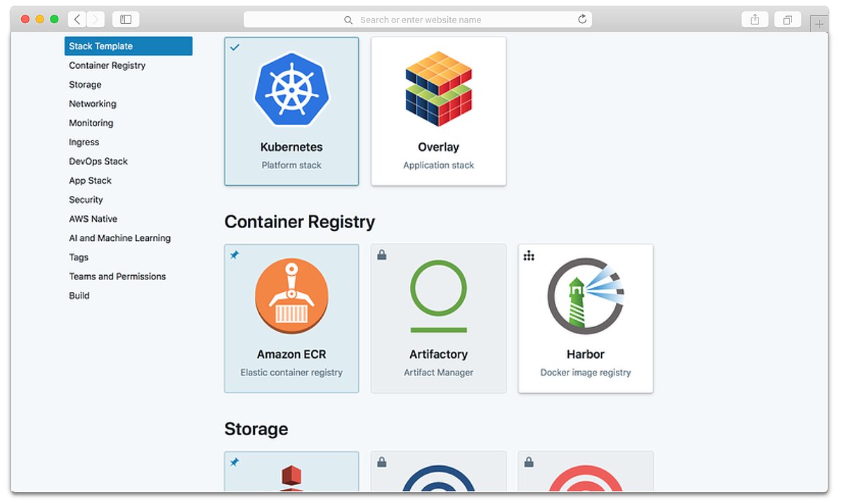Click the Kubernetes helm wheel logo
Screen dimensions: 842x504
[x=291, y=89]
